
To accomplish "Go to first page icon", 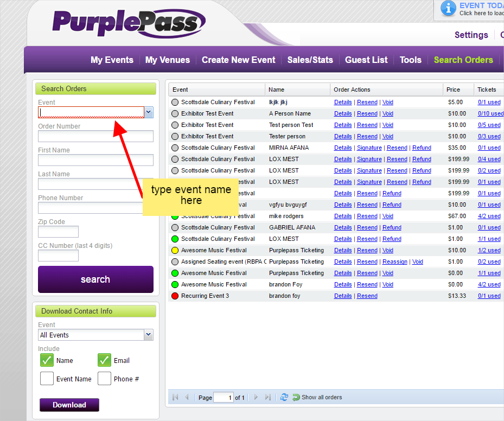I will pos(175,397).
